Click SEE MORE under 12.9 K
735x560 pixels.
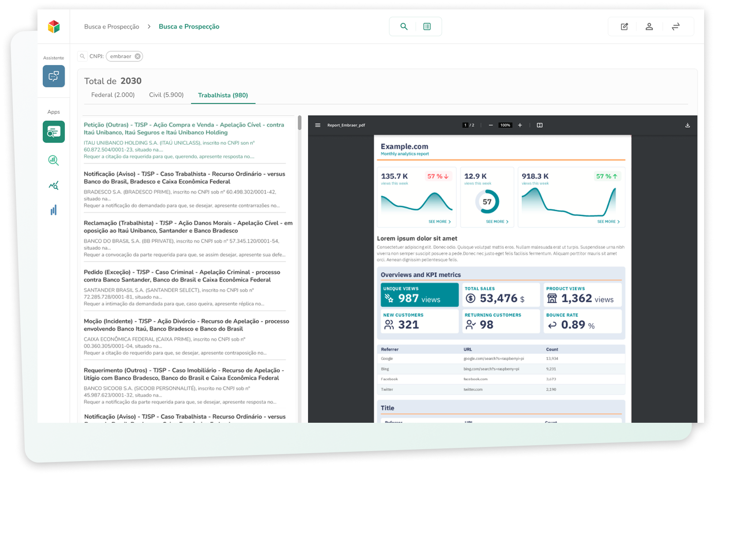497,222
